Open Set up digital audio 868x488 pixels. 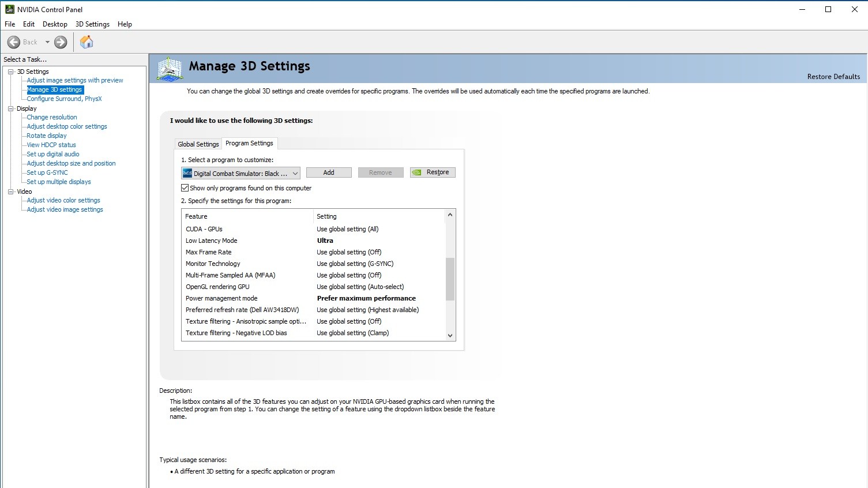click(53, 154)
